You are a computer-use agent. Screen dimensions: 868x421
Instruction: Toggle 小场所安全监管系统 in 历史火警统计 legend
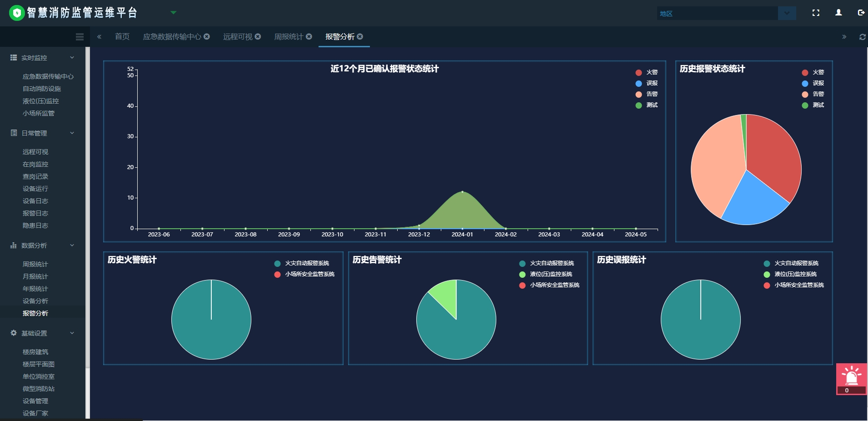pos(304,274)
